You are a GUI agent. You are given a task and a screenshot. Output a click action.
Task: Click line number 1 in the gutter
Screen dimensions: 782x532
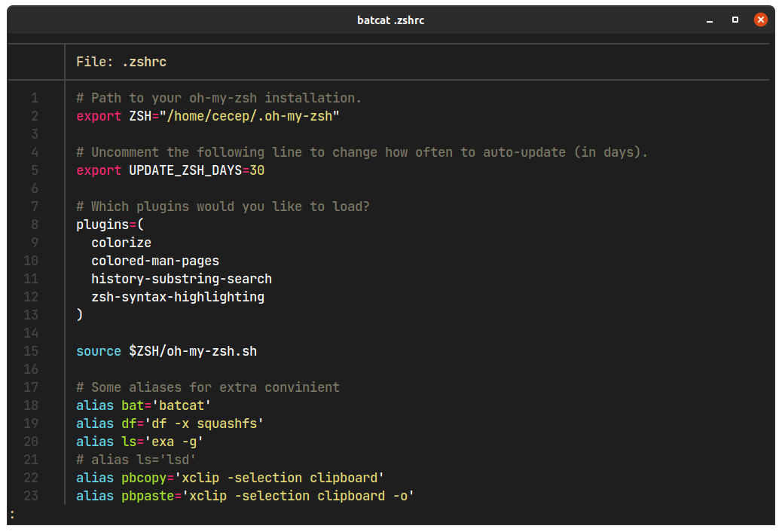click(x=34, y=97)
